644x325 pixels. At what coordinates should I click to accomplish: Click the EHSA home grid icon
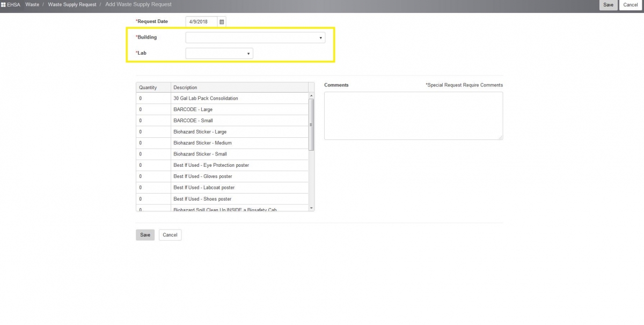click(3, 5)
